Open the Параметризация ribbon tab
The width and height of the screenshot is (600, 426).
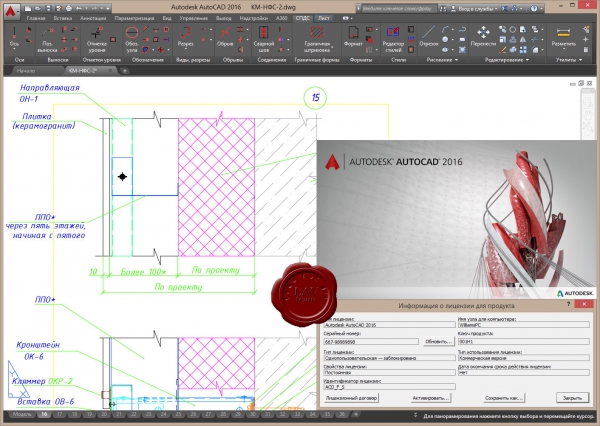click(x=134, y=18)
